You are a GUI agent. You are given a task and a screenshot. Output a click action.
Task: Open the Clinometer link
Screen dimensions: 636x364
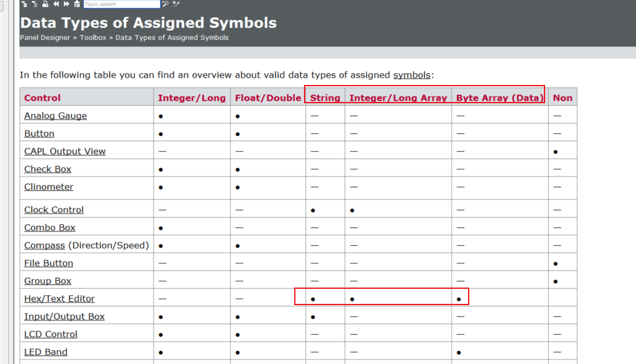(48, 187)
